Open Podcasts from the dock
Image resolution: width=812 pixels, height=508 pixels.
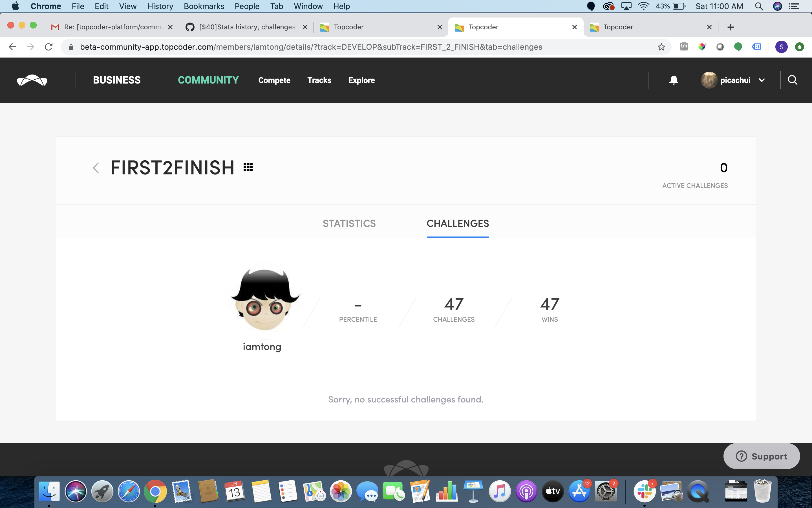pyautogui.click(x=526, y=491)
